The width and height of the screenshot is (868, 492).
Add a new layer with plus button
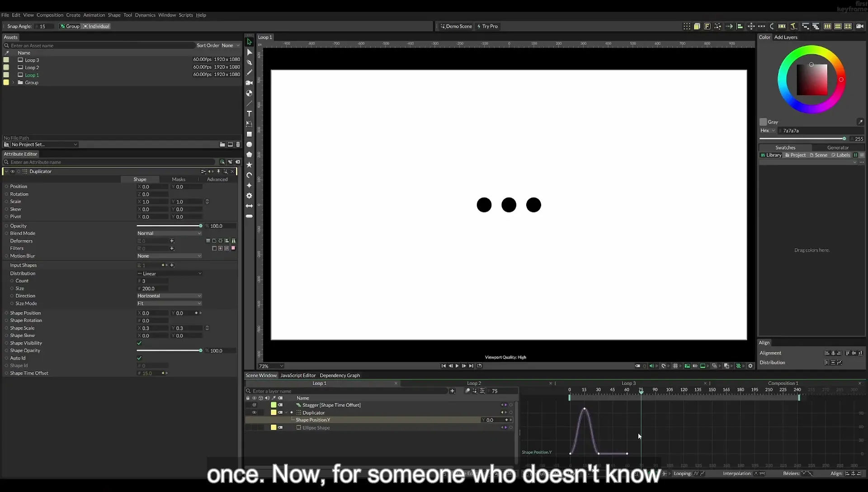(x=452, y=391)
